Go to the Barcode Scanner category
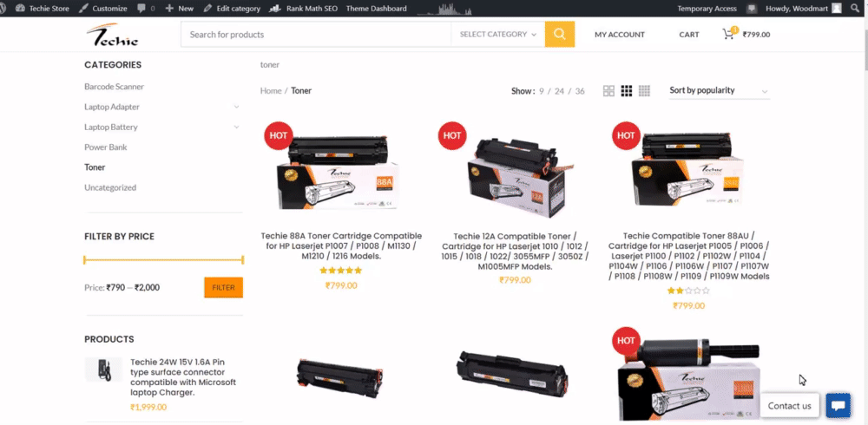Image resolution: width=868 pixels, height=425 pixels. coord(114,87)
